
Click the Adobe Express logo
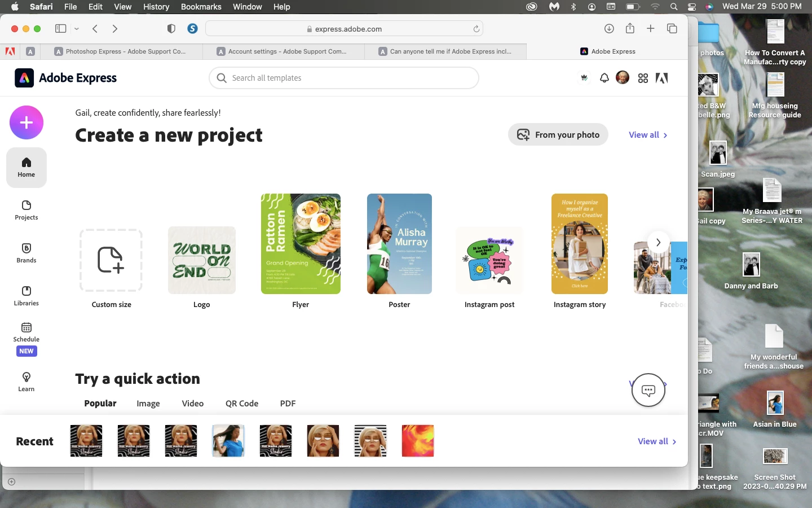click(65, 78)
